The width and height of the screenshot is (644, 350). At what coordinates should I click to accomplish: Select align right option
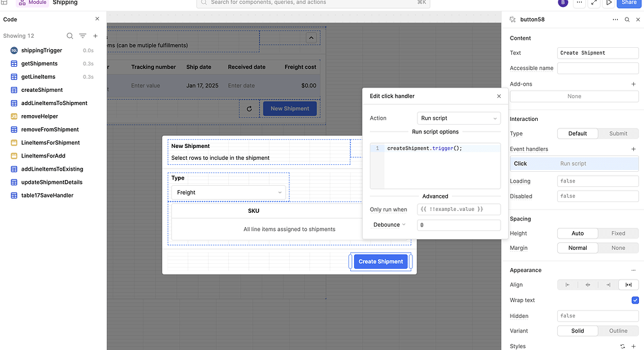pyautogui.click(x=608, y=285)
